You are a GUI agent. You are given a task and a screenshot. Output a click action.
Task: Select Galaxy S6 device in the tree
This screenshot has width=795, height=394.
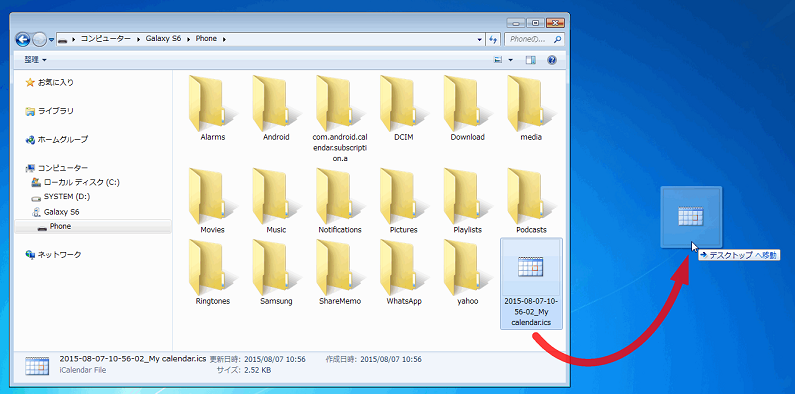click(x=55, y=211)
